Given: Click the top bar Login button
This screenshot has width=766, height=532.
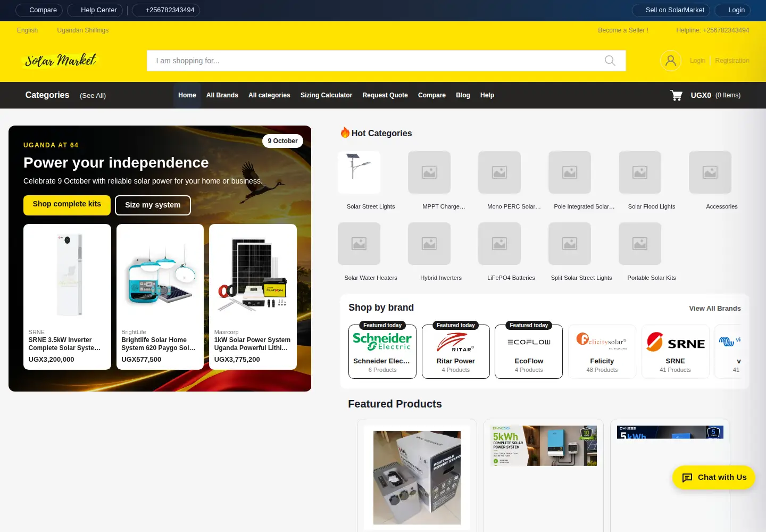Looking at the screenshot, I should 732,10.
